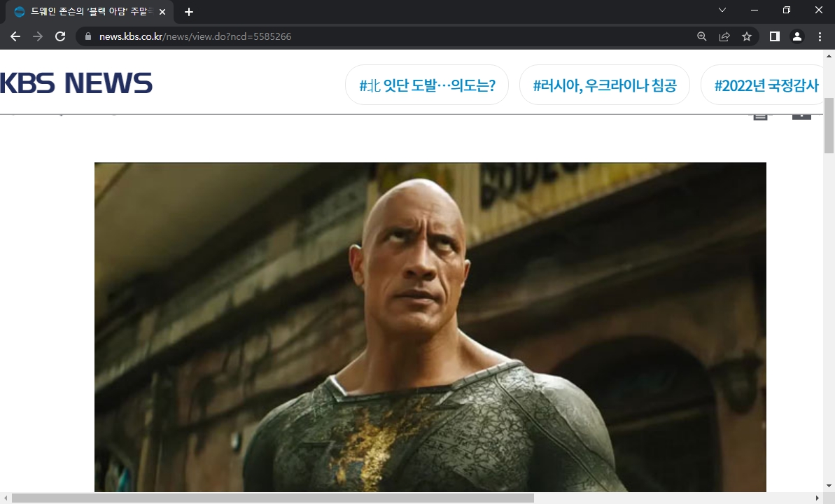Close the 드웨인 존슨의 '블랙 아담' tab

click(162, 12)
